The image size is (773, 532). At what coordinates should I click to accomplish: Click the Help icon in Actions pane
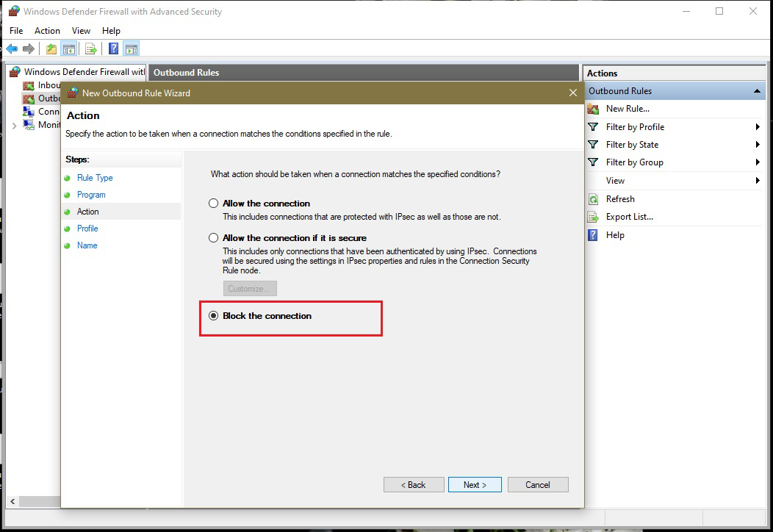pos(593,235)
